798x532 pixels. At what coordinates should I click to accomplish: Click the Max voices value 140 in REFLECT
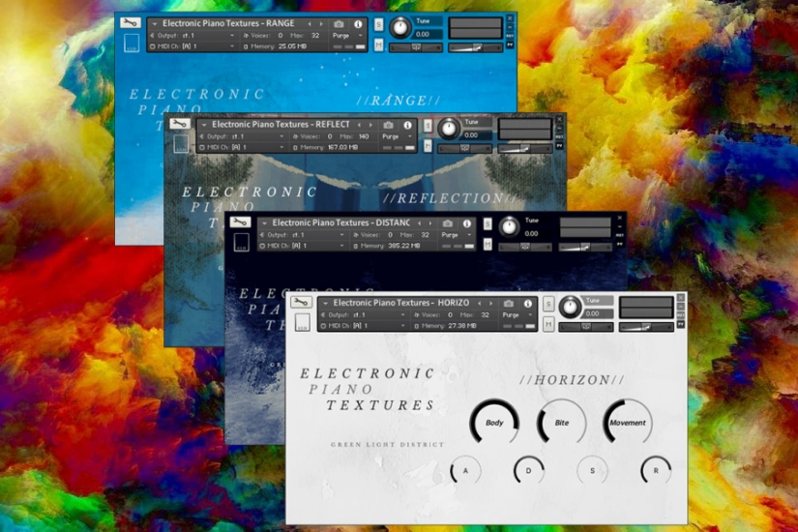tap(364, 136)
